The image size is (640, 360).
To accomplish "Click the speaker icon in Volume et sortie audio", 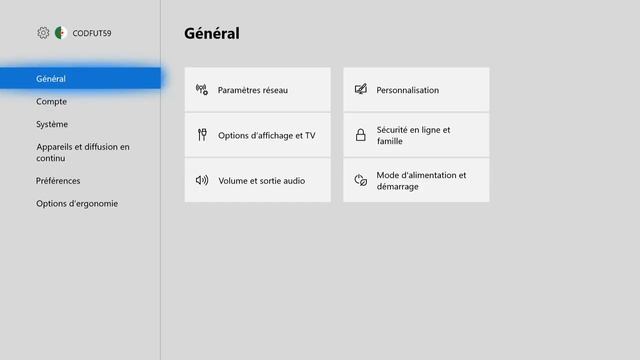I will [202, 180].
